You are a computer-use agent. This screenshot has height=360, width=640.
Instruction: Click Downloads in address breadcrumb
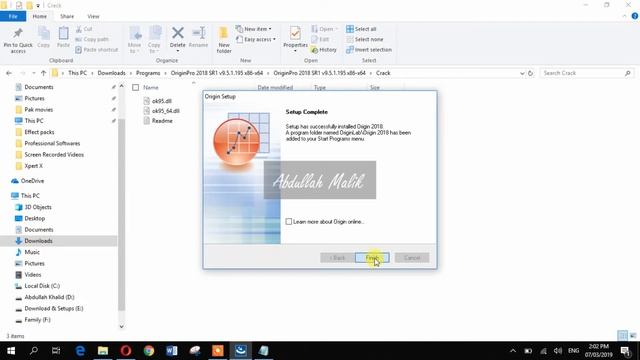111,73
